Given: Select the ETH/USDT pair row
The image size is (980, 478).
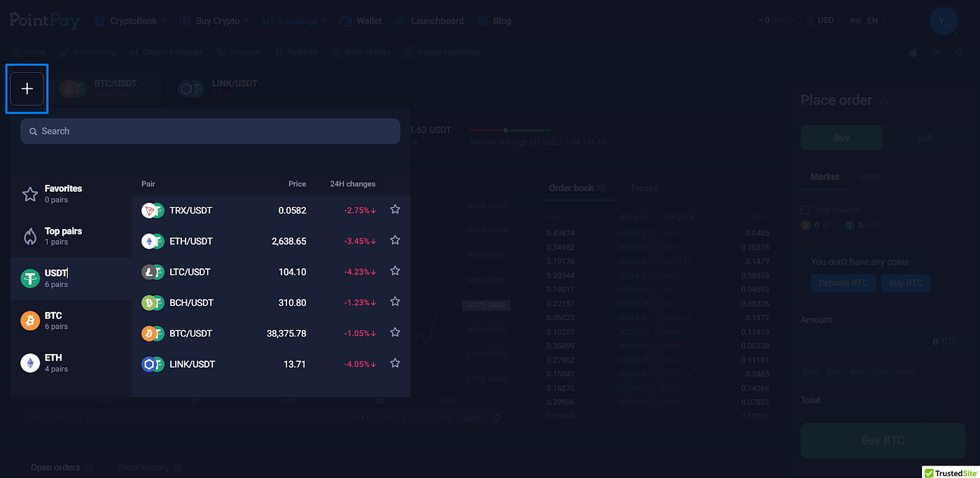Looking at the screenshot, I should pos(270,241).
